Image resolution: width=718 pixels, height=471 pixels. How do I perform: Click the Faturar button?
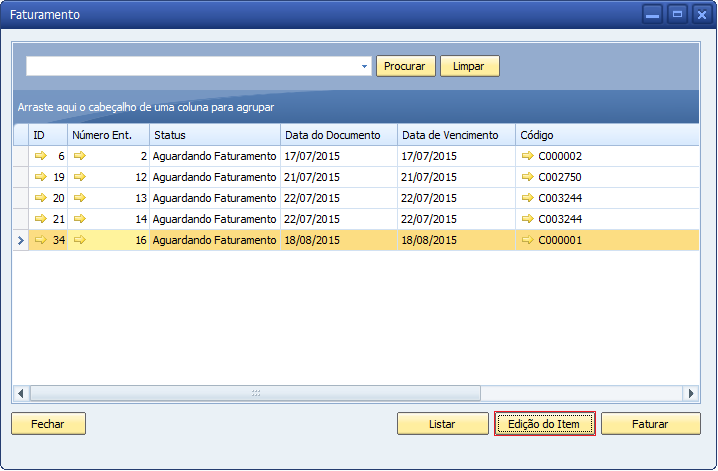(650, 424)
